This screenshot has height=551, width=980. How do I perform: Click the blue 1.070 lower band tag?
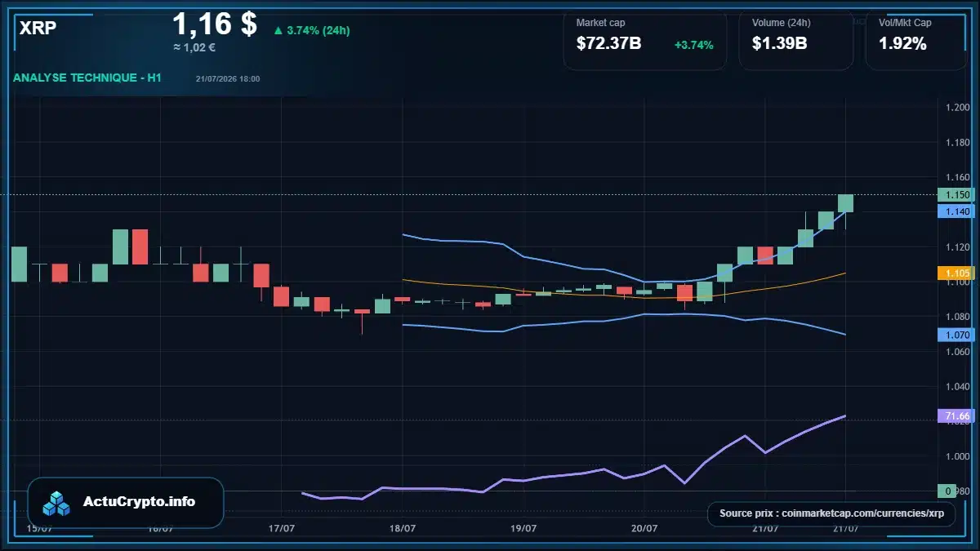click(956, 335)
